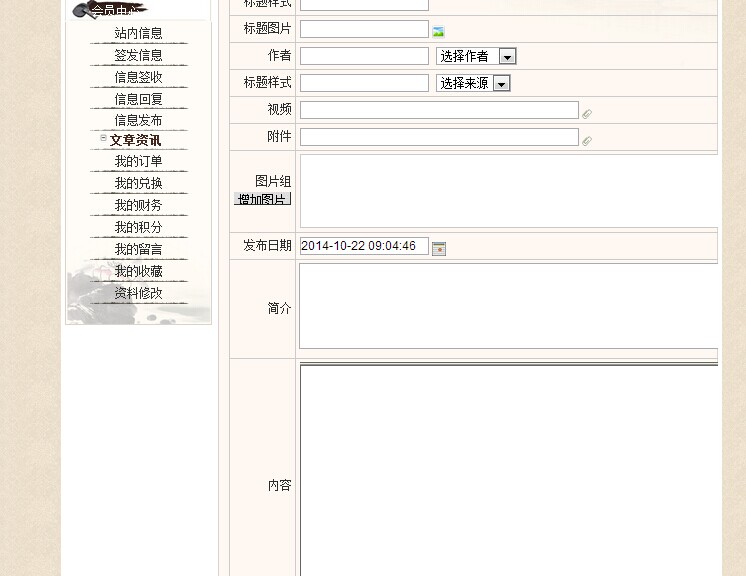This screenshot has width=746, height=576.
Task: Click the paperclip icon next to 附件 field
Action: (x=587, y=140)
